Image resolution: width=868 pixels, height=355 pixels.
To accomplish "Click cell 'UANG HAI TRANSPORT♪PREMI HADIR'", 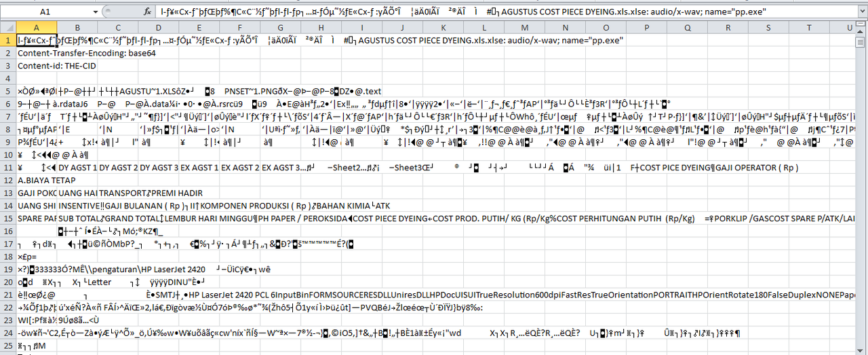I will (x=130, y=193).
